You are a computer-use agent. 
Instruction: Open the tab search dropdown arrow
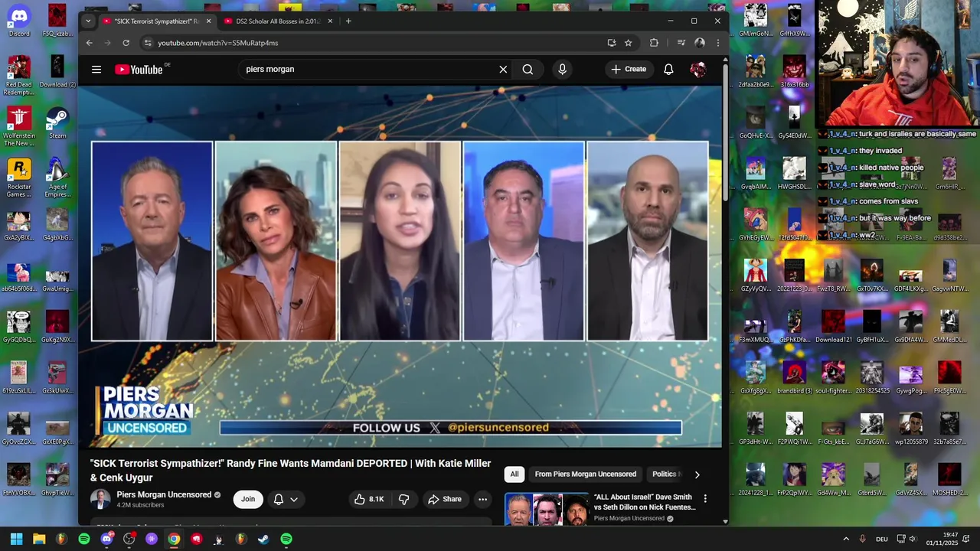pyautogui.click(x=88, y=21)
